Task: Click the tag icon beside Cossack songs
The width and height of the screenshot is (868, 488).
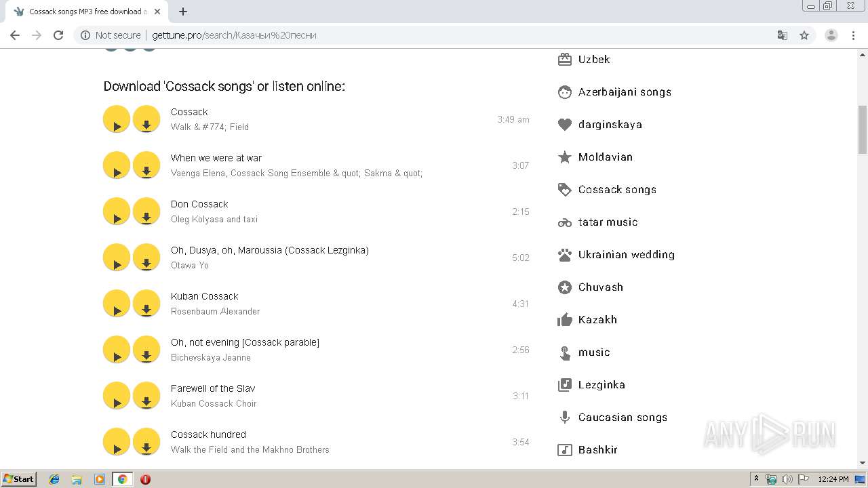Action: (x=565, y=190)
